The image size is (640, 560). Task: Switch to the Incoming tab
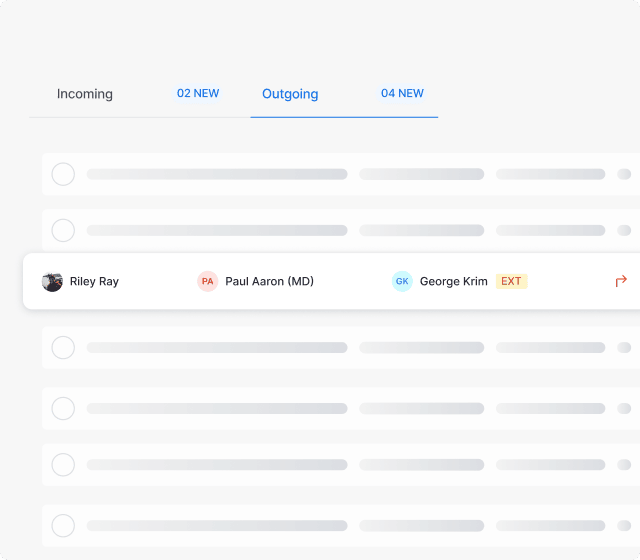point(84,94)
